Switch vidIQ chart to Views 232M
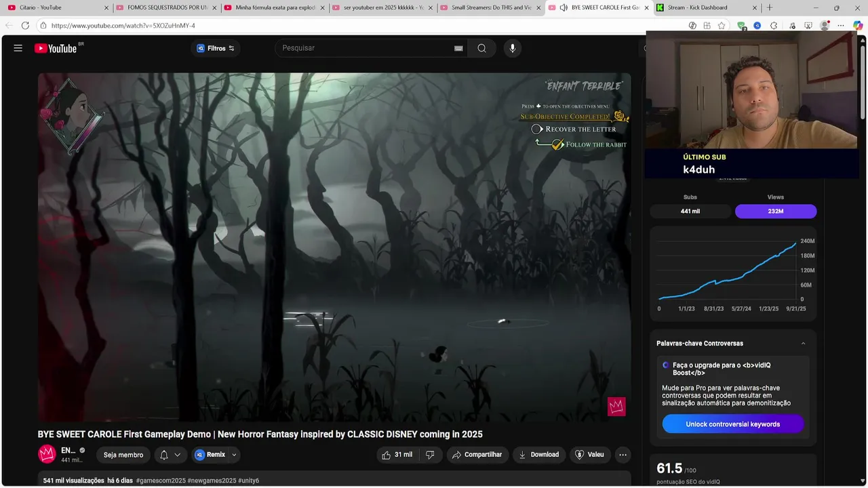 pos(776,211)
